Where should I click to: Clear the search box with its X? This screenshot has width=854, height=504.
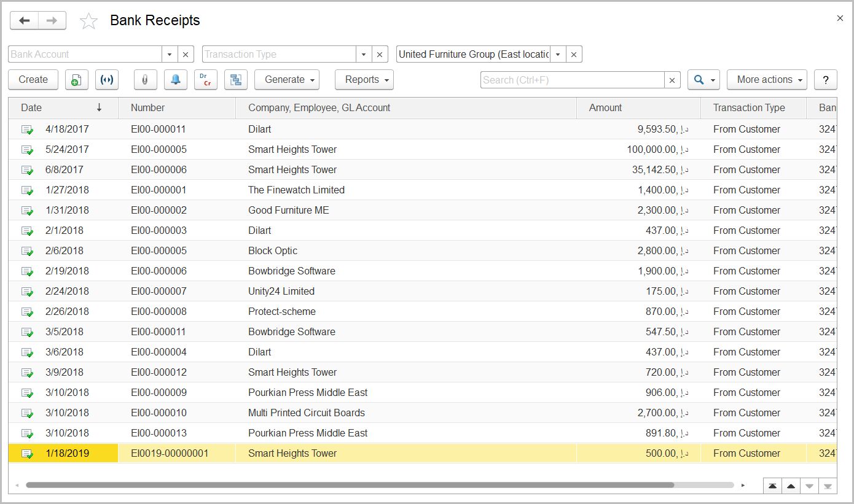click(672, 80)
